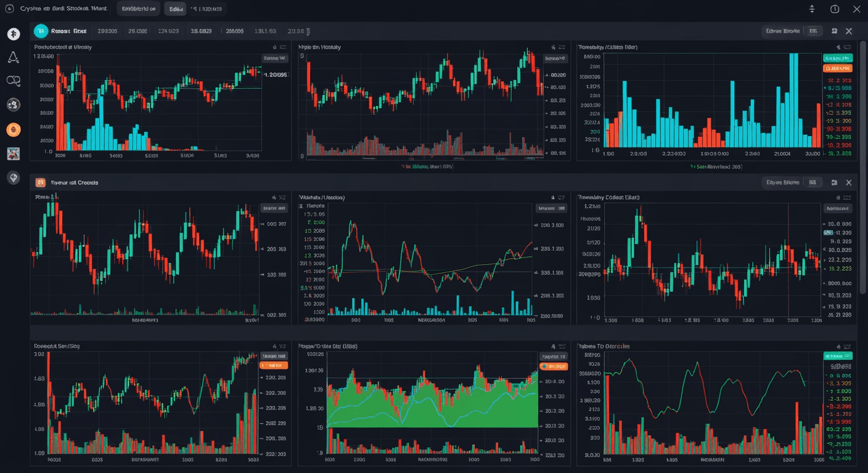Click the green buy price button on the right chart

(840, 59)
